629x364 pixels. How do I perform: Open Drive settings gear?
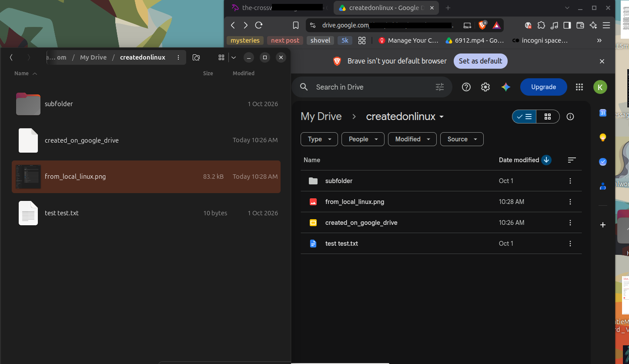pos(485,87)
